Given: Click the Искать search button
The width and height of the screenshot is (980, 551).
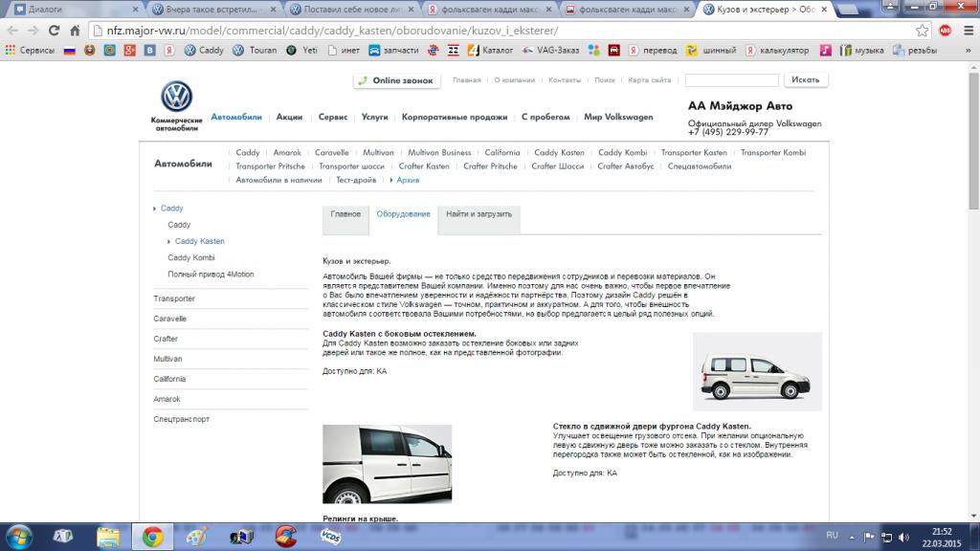Looking at the screenshot, I should tap(805, 80).
